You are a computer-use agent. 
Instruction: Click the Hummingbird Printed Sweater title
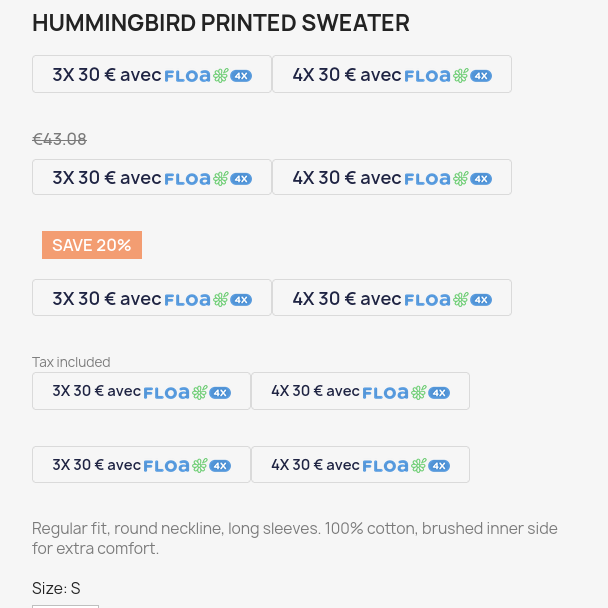point(221,23)
